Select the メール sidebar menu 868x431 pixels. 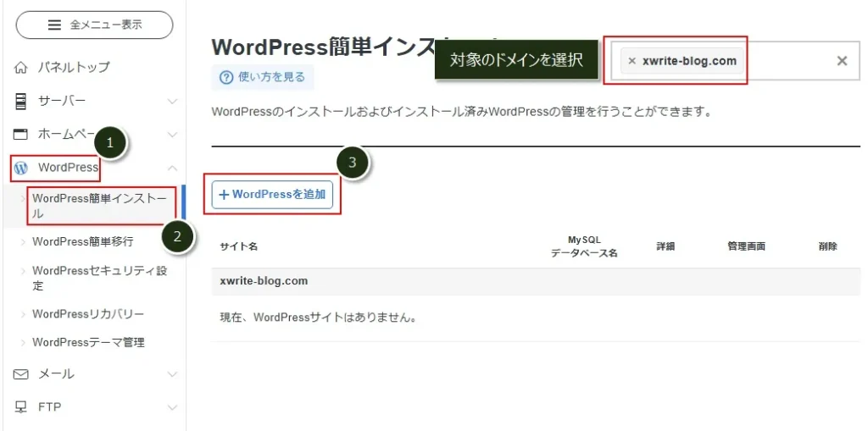(56, 374)
